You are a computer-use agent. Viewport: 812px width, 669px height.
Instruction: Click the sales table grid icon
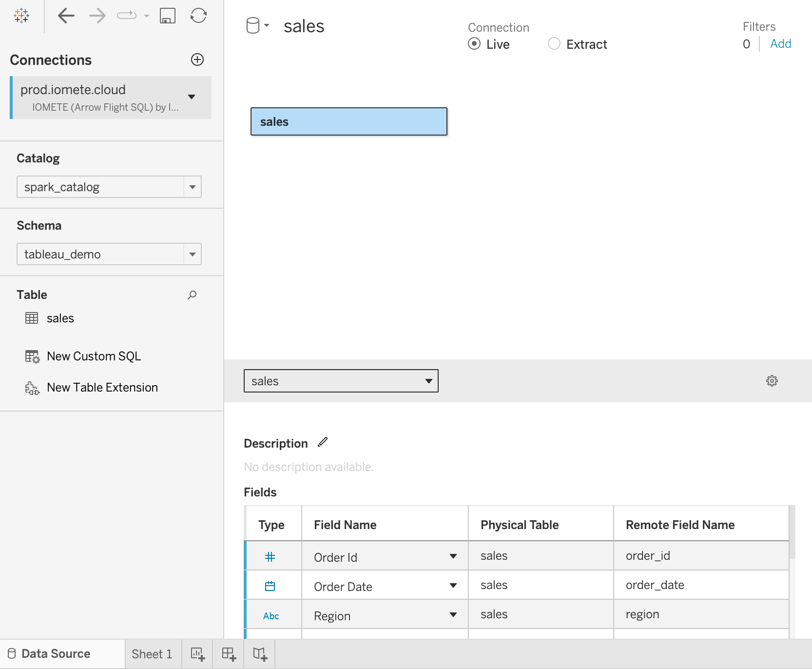(32, 318)
